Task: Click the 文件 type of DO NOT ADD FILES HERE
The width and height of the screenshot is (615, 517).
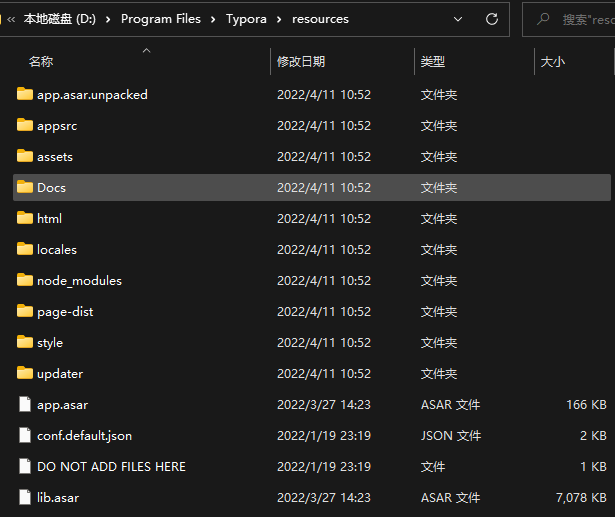Action: tap(433, 466)
